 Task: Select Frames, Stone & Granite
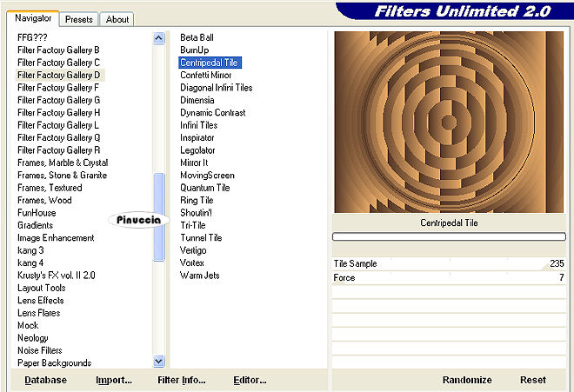click(x=63, y=176)
